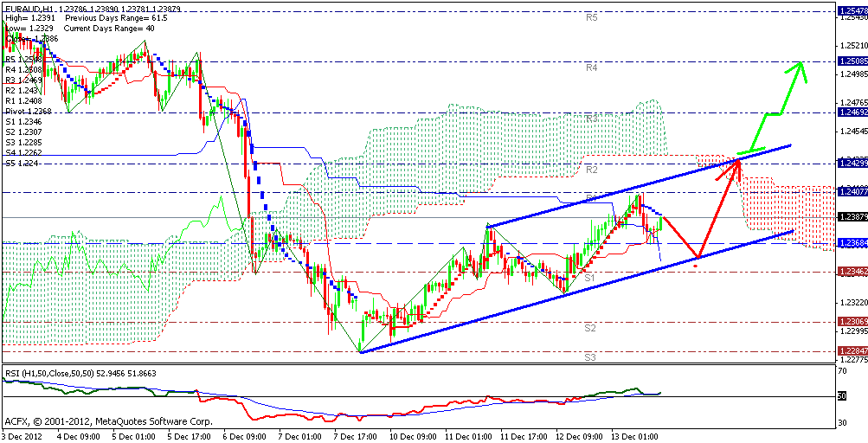Screen dimensions: 868x443
Task: Select the R4 resistance label on chart
Action: tap(592, 67)
